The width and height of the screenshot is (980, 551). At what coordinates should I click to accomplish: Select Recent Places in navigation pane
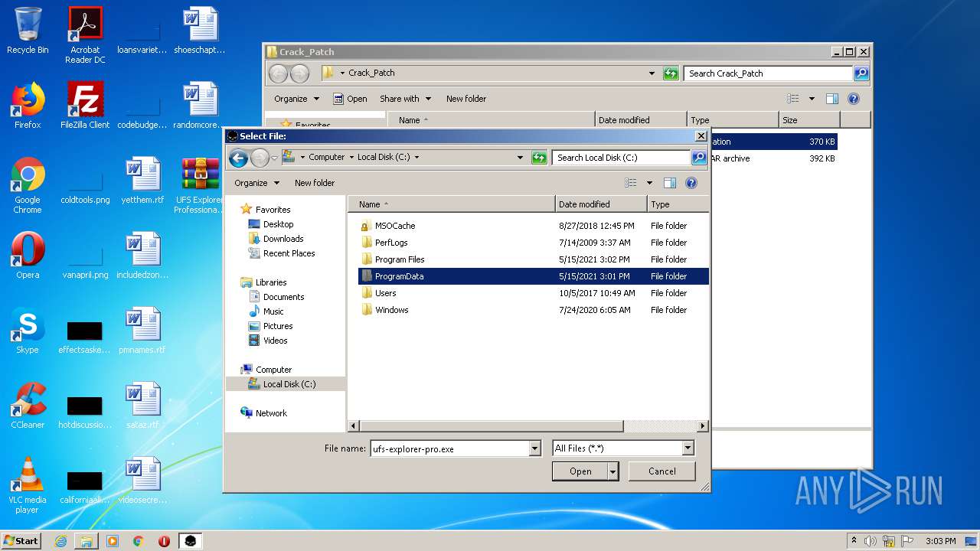(x=289, y=253)
